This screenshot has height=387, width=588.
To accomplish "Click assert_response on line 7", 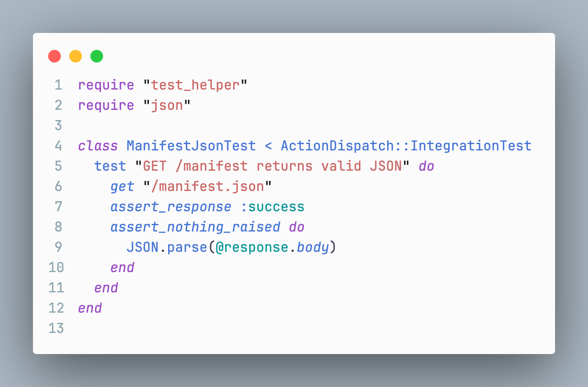I will 171,207.
